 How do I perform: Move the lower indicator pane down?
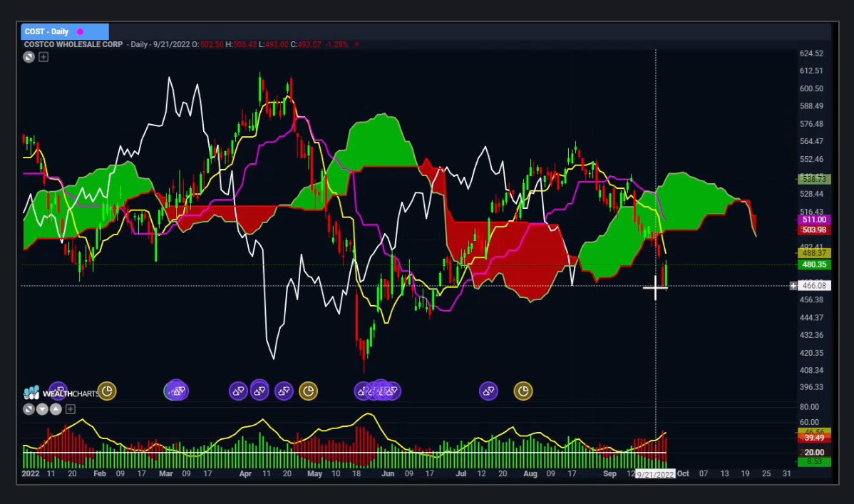[43, 408]
